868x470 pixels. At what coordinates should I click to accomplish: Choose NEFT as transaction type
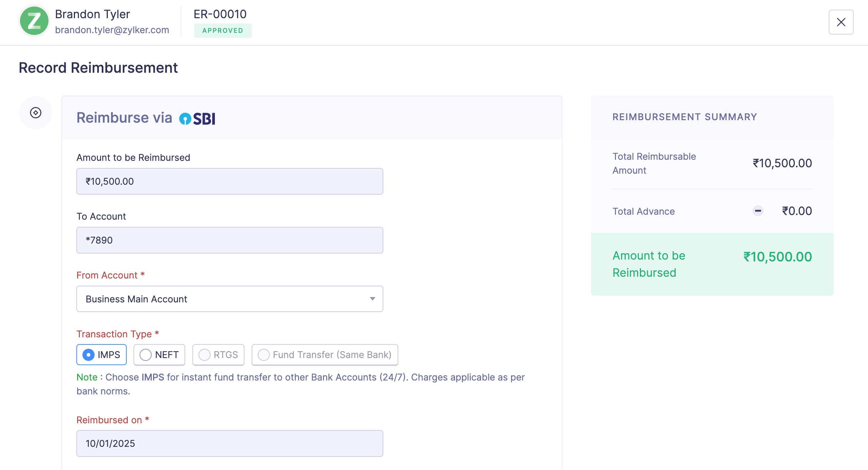159,354
